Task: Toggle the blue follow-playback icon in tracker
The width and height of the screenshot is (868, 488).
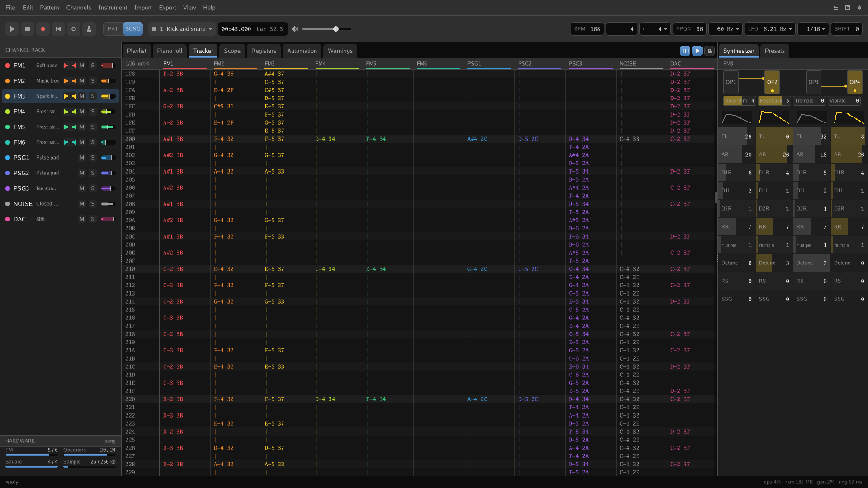Action: pos(698,51)
